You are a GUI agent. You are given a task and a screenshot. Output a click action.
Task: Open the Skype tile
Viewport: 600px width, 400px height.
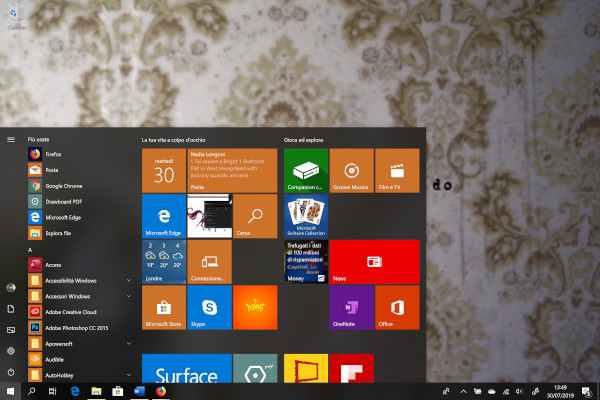(x=209, y=307)
